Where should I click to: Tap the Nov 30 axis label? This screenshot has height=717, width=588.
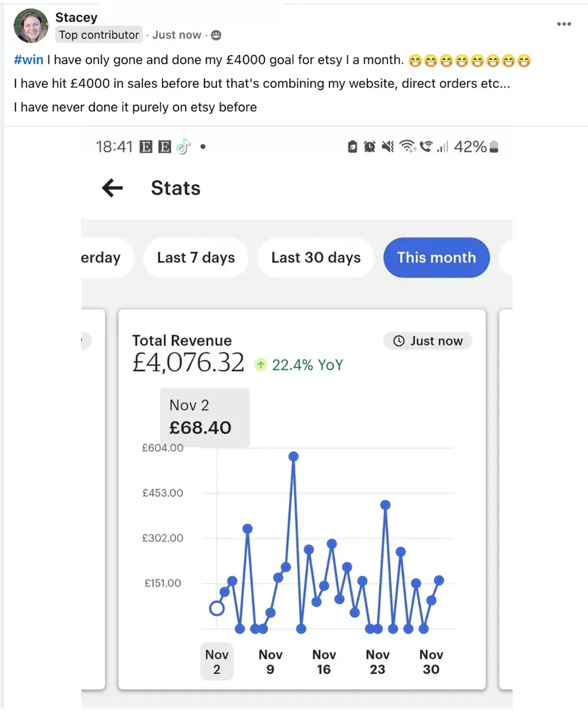[431, 662]
